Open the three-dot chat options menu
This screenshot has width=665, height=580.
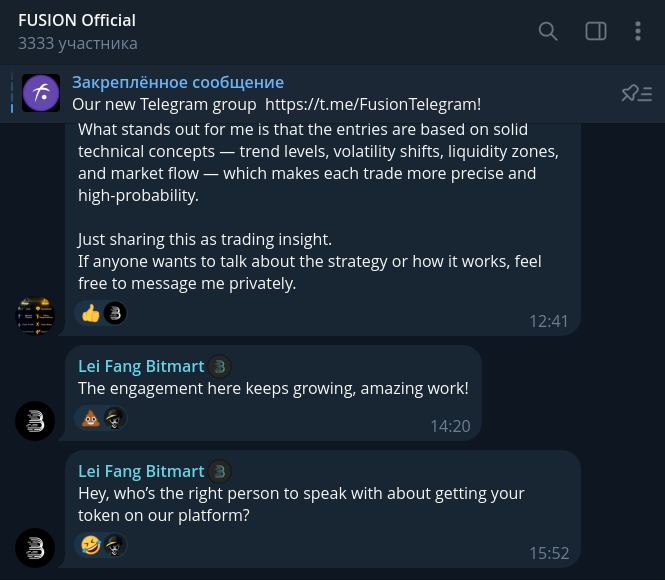click(x=638, y=31)
